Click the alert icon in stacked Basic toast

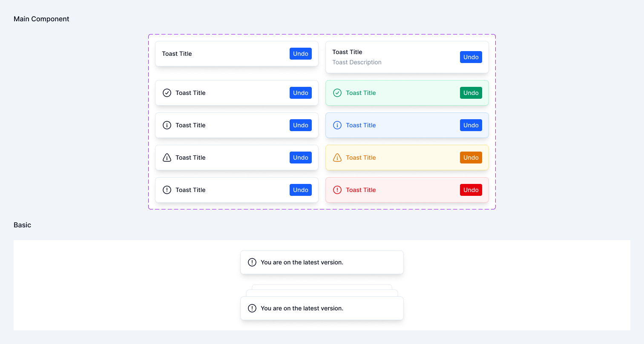pyautogui.click(x=252, y=308)
